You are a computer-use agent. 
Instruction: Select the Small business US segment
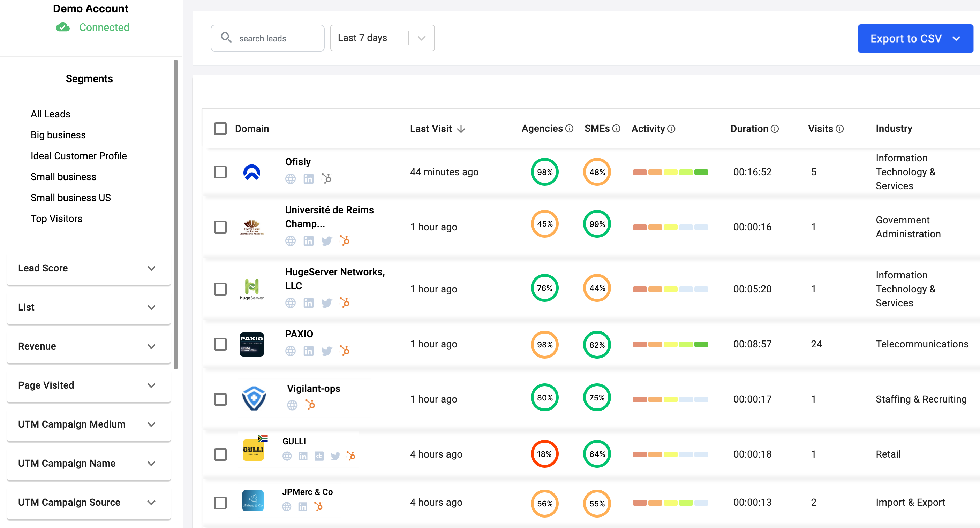(x=71, y=198)
